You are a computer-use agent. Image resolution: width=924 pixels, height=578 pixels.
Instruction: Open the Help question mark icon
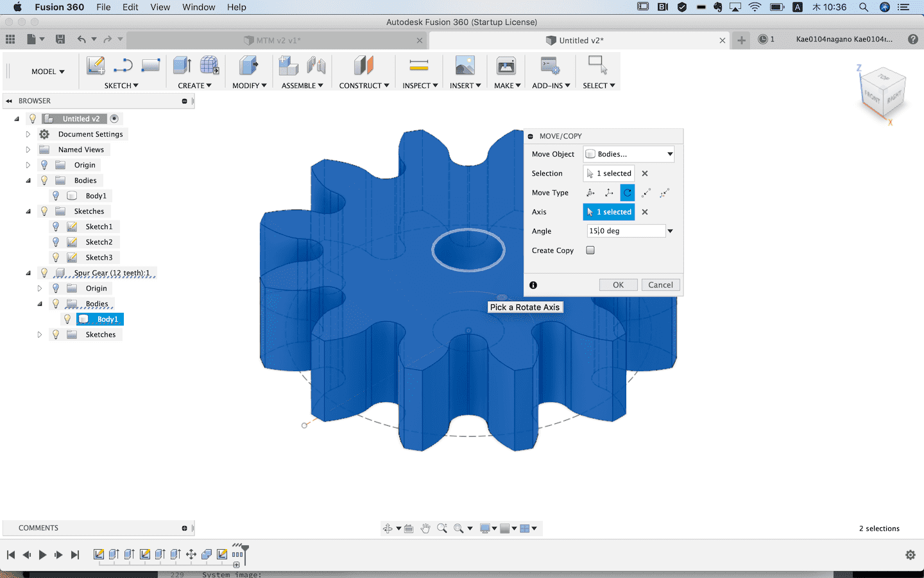(913, 39)
